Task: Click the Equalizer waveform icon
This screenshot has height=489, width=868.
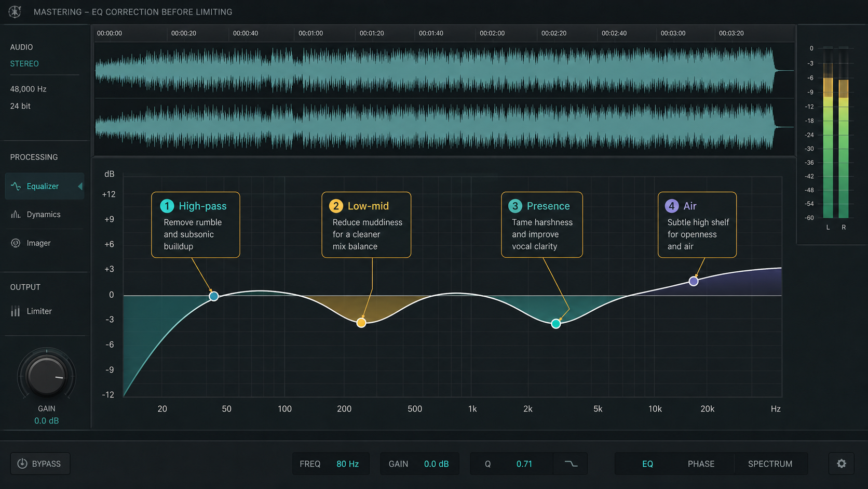Action: click(x=16, y=186)
